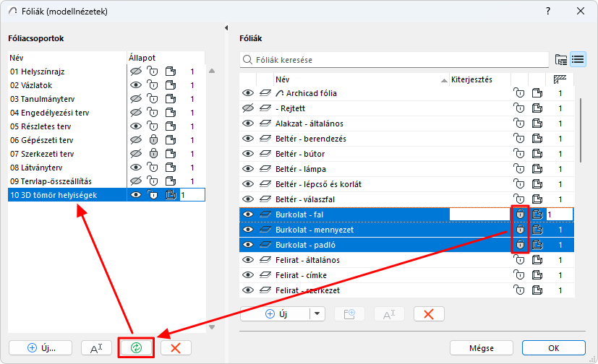
Task: Show the hidden - Rejtett layer
Action: click(248, 108)
